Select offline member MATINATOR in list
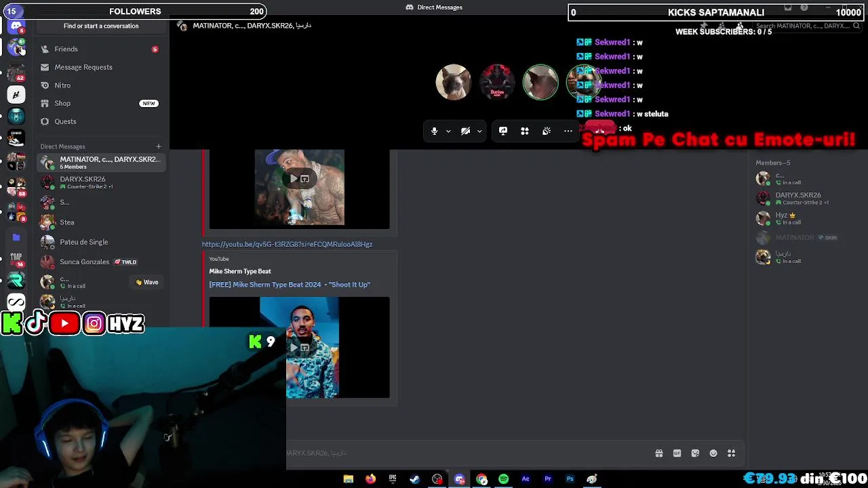The width and height of the screenshot is (868, 488). pyautogui.click(x=807, y=237)
